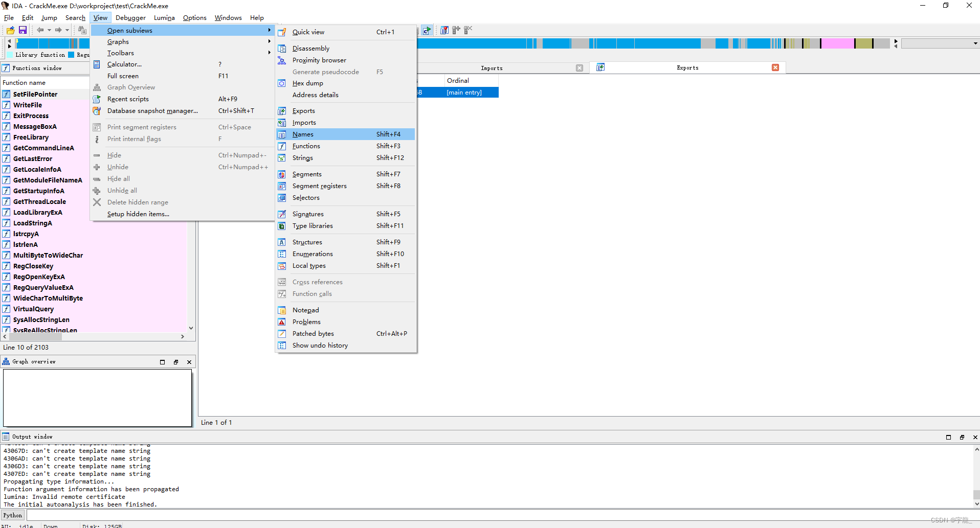Open the Signatures subview

coord(346,214)
